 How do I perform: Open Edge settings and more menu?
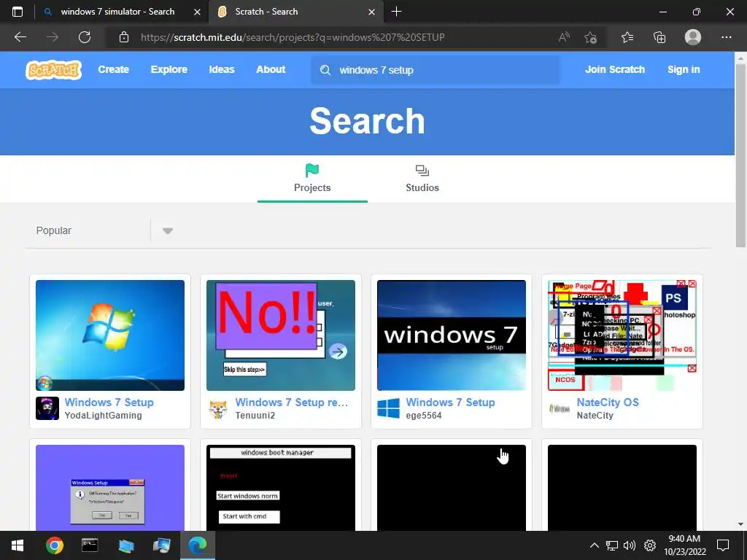[726, 37]
